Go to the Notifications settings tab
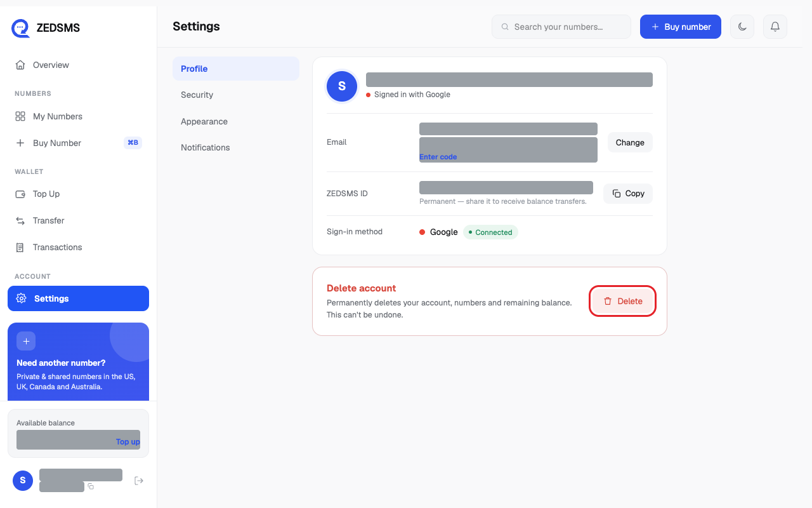 [x=236, y=147]
